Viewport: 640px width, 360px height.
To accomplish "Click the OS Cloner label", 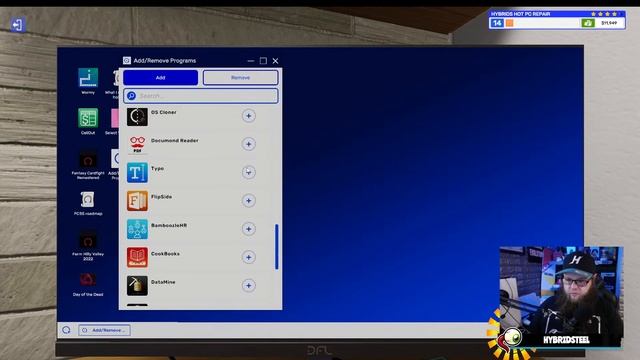I will (164, 112).
